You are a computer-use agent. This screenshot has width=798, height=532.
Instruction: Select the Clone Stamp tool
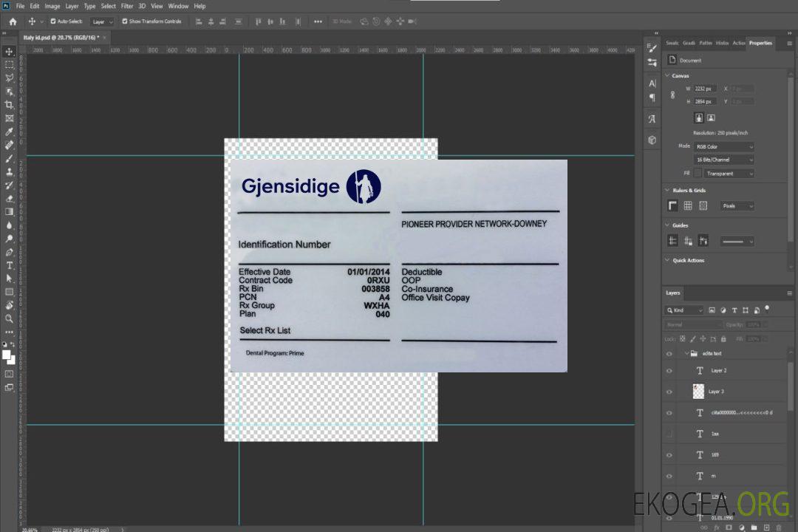[x=9, y=171]
